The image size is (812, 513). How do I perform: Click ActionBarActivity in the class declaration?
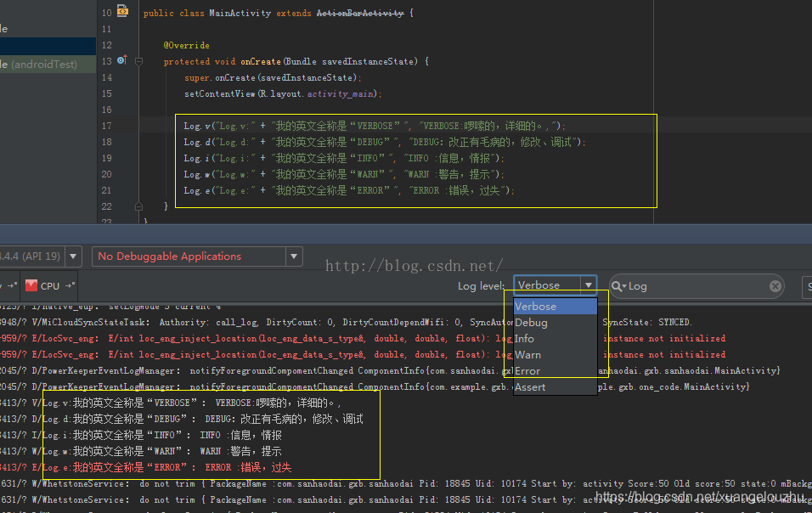360,13
